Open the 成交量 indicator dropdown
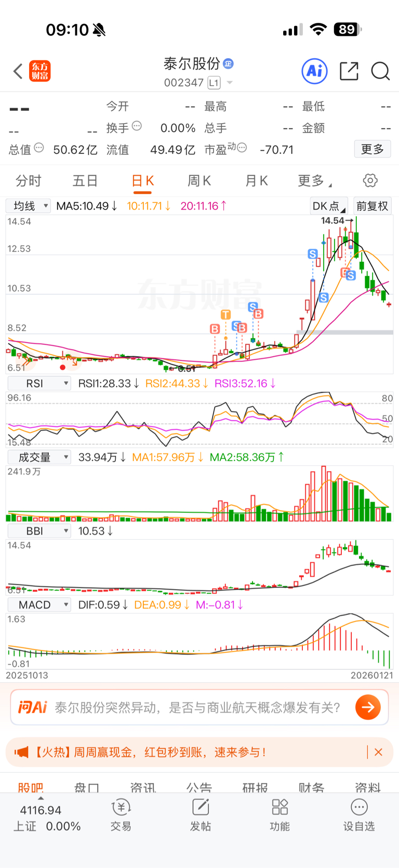 pyautogui.click(x=39, y=457)
